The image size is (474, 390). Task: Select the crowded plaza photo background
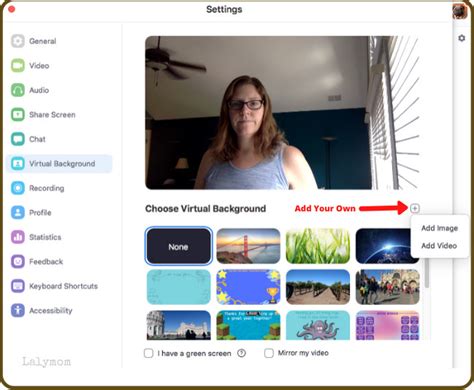tap(388, 287)
